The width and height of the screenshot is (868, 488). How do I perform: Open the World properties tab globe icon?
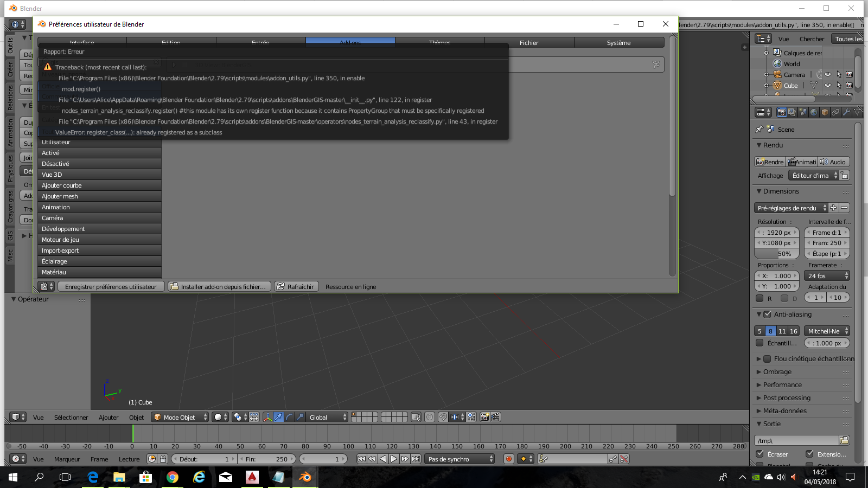(x=814, y=112)
